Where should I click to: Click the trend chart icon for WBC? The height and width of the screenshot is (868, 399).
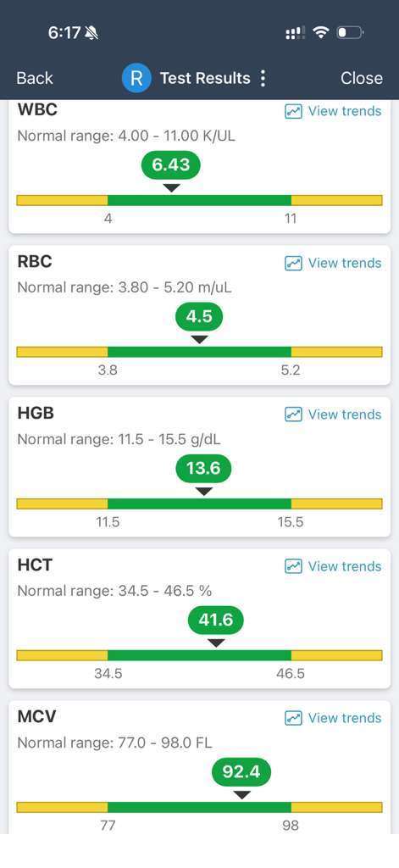click(293, 111)
